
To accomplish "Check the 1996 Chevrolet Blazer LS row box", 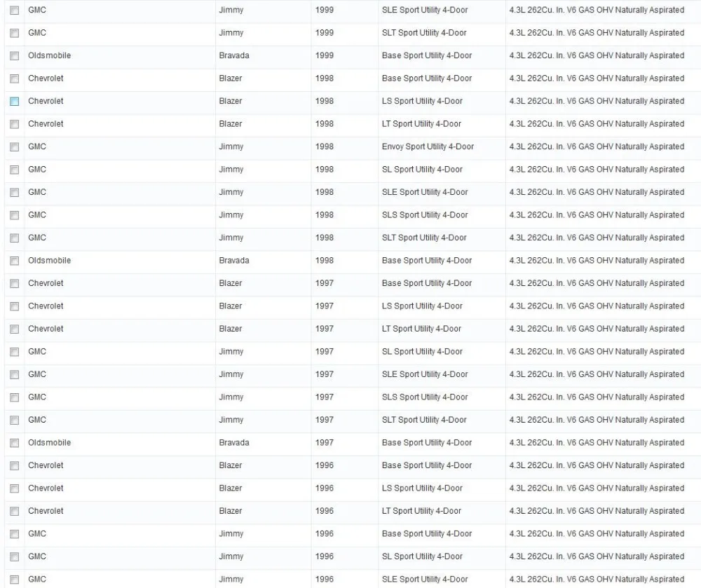I will [x=14, y=488].
